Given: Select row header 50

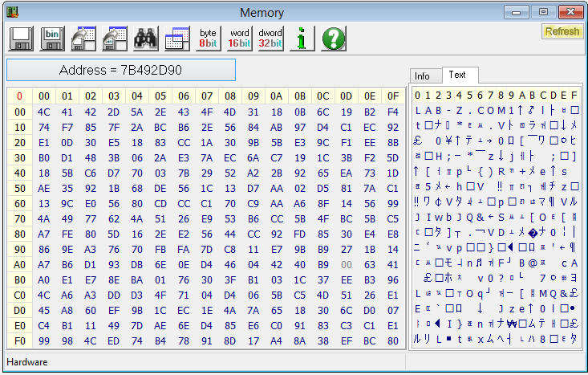Looking at the screenshot, I should 19,188.
